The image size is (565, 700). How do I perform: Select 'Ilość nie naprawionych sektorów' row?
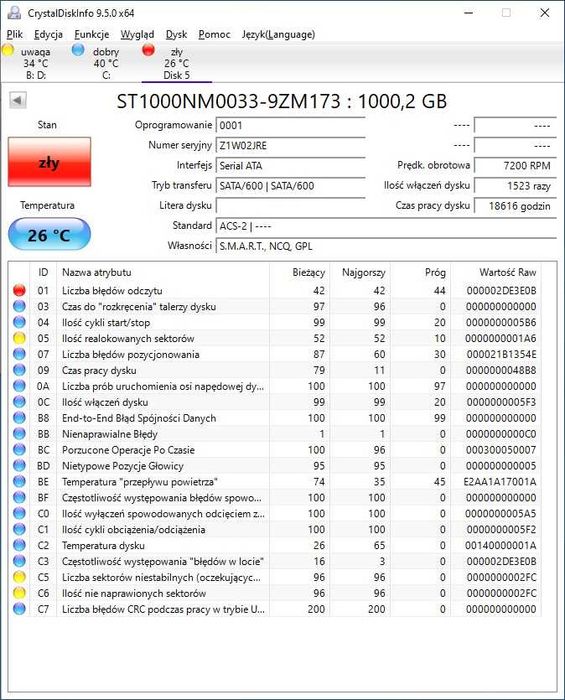(x=276, y=593)
